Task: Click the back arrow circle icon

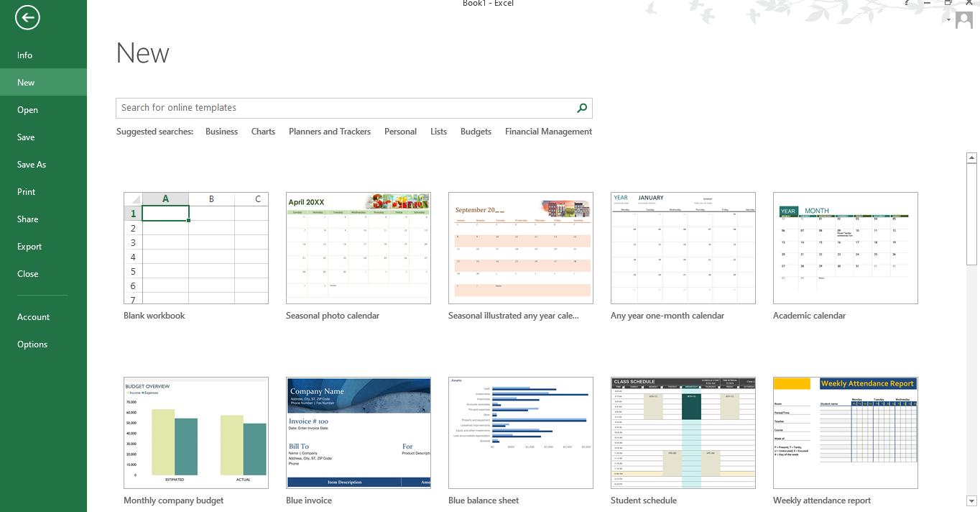Action: tap(27, 18)
